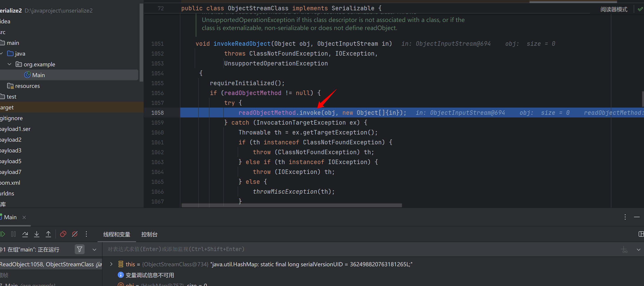This screenshot has height=286, width=644.
Task: Select the 线程和变量 tab
Action: point(117,234)
